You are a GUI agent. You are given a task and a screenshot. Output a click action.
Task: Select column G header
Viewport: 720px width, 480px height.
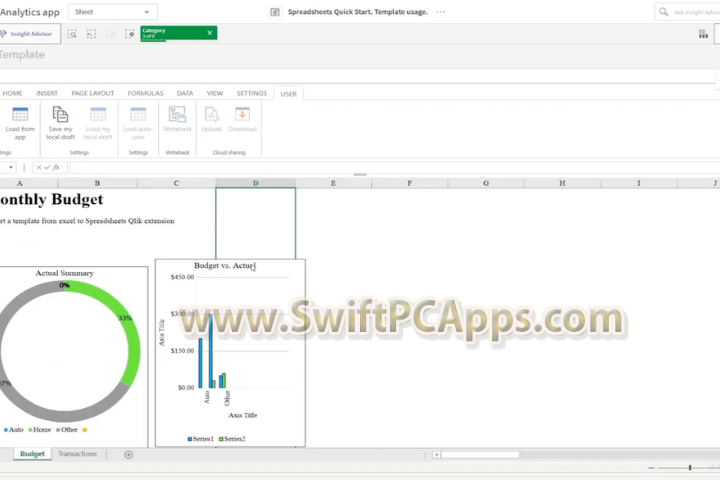[486, 183]
